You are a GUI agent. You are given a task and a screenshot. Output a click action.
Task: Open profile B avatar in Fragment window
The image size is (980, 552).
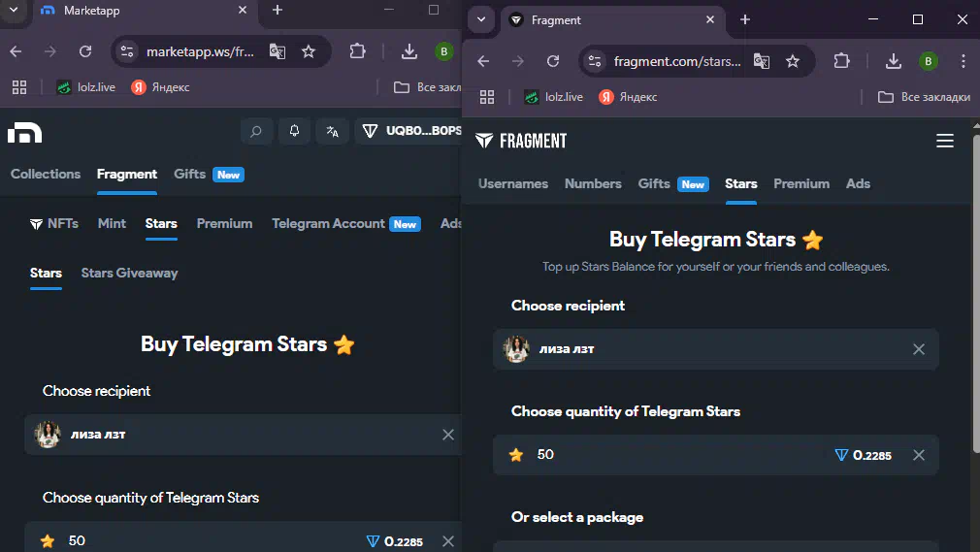(929, 61)
